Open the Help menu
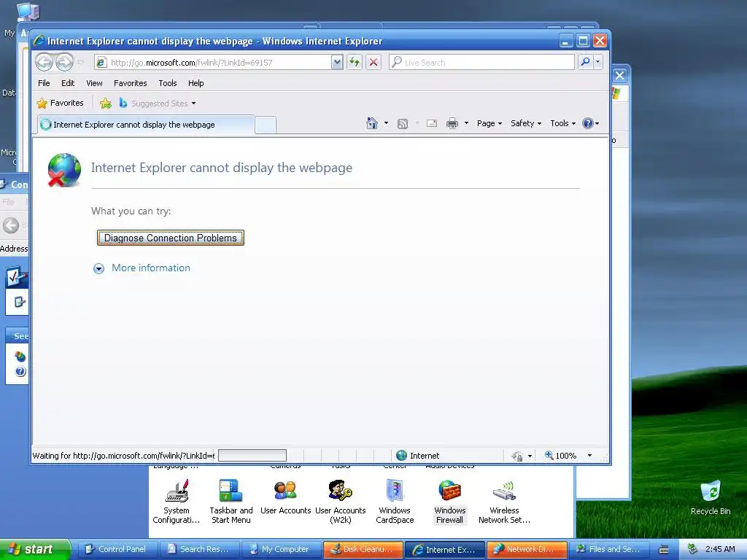 (x=196, y=83)
